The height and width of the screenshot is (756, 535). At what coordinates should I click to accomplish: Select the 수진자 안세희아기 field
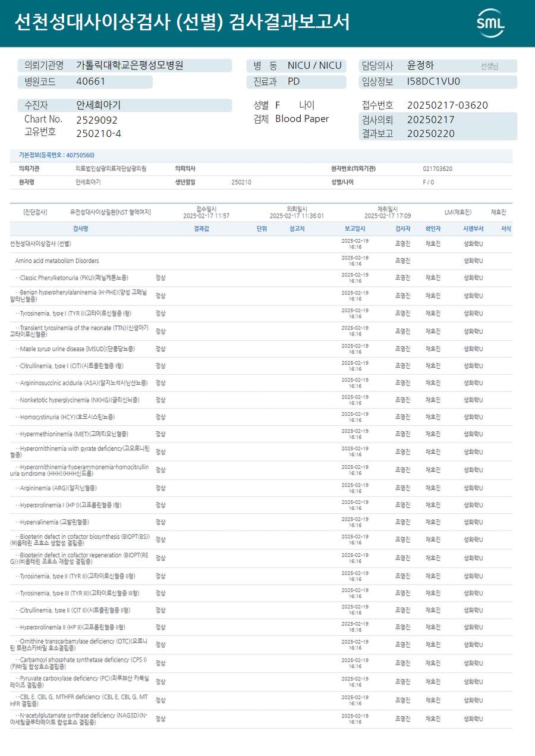pos(125,105)
